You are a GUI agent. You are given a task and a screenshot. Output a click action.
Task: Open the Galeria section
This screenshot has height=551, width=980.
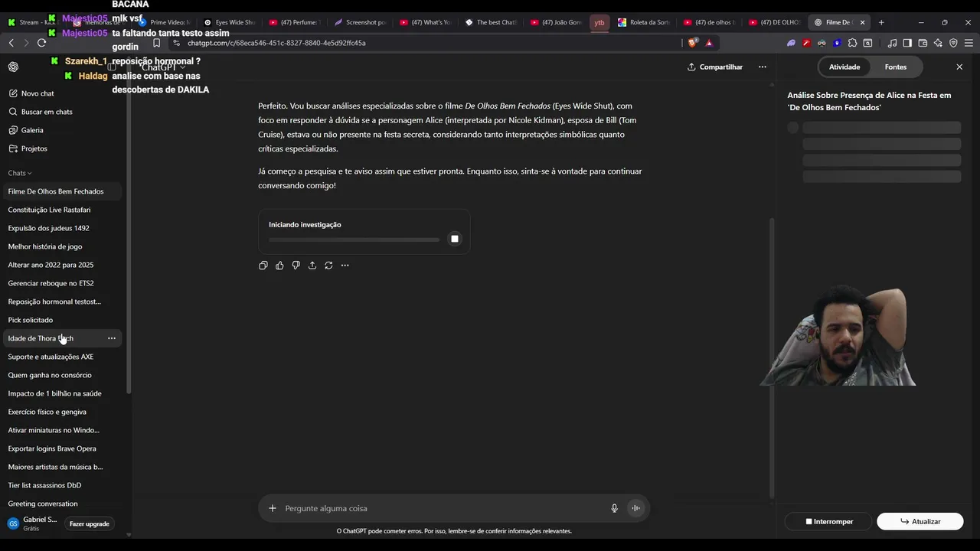coord(61,130)
